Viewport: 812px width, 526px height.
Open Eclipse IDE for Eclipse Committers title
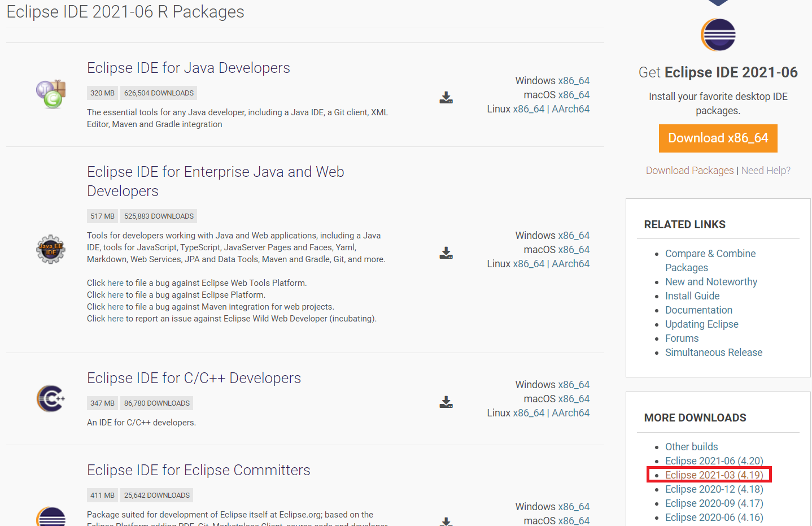[198, 470]
